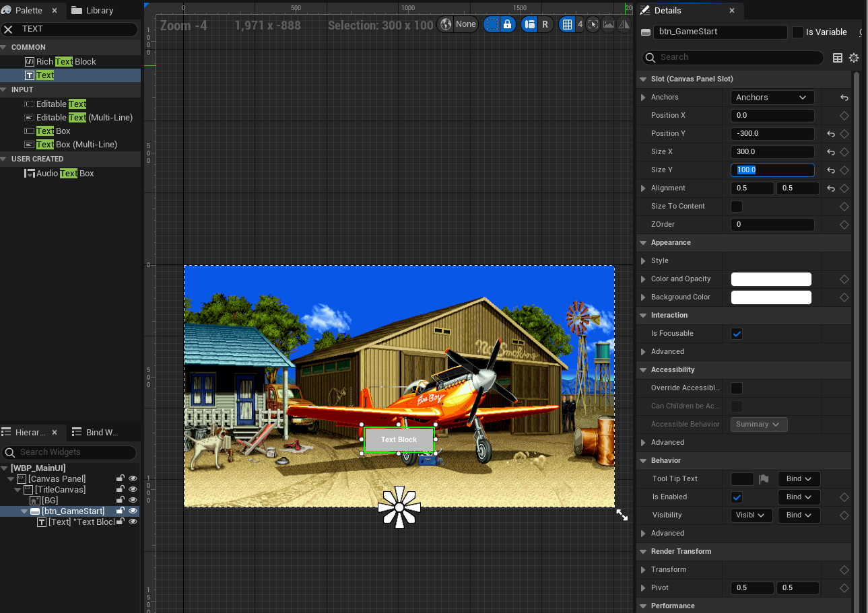868x613 pixels.
Task: Open the Visibility dropdown
Action: 752,515
